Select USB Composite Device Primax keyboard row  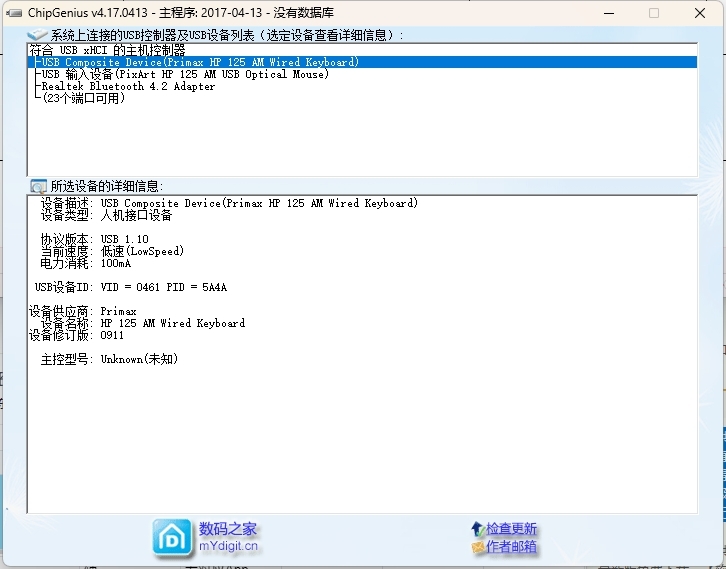(363, 62)
